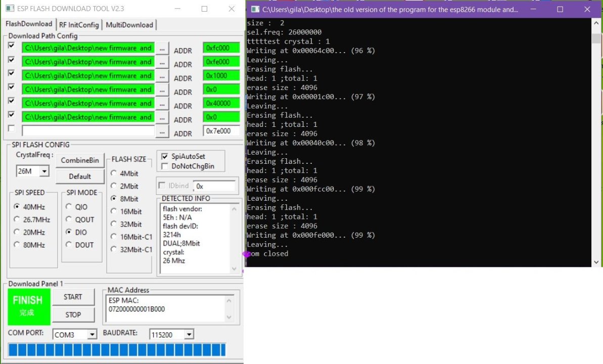This screenshot has width=603, height=364.
Task: Click console line 'Writing at 0x000fe000... (99 %)'
Action: [x=311, y=235]
